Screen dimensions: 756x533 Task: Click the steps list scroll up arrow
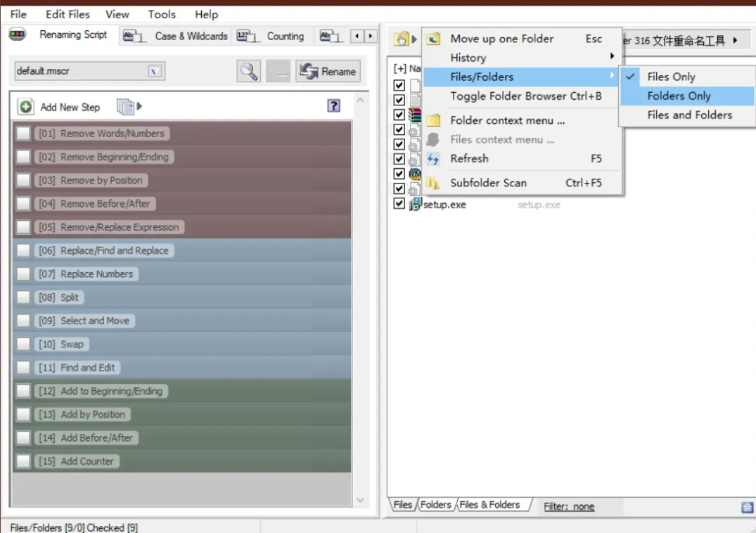(x=360, y=100)
